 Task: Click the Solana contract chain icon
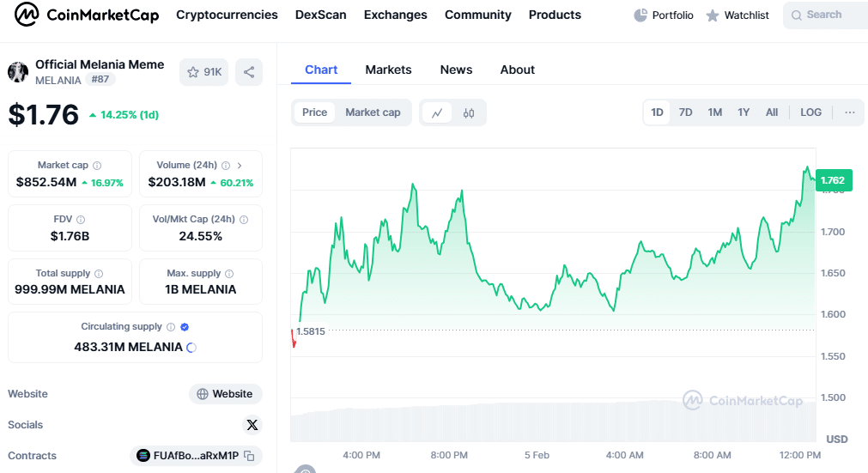(143, 456)
